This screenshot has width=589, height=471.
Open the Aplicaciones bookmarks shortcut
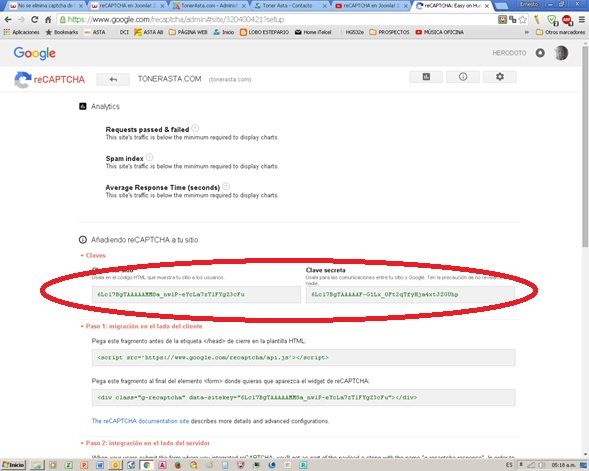pyautogui.click(x=21, y=32)
